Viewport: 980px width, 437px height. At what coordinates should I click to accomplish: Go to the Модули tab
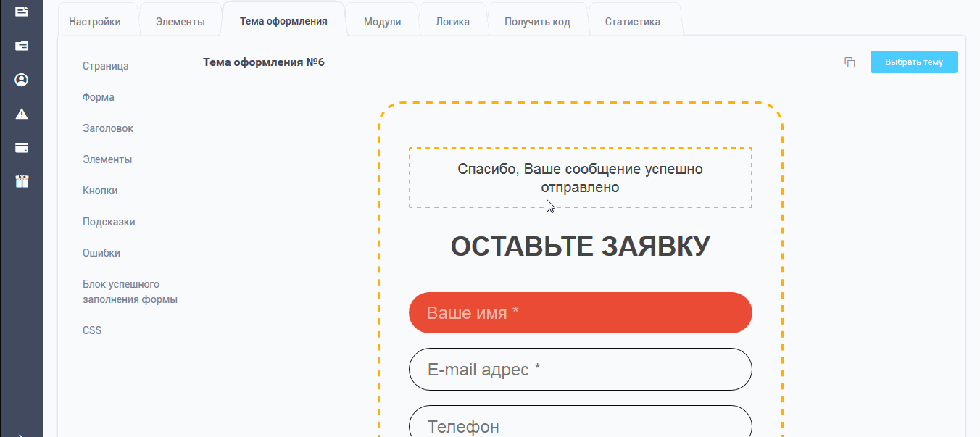click(382, 22)
